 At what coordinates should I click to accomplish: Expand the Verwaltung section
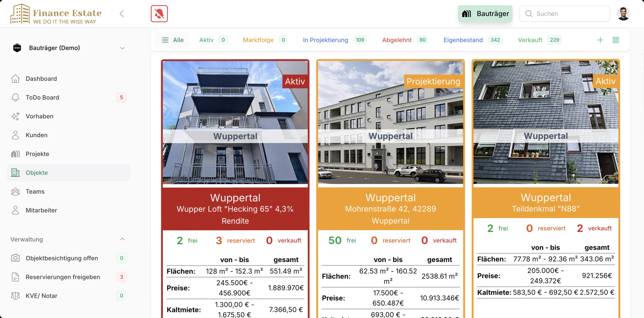pos(123,239)
